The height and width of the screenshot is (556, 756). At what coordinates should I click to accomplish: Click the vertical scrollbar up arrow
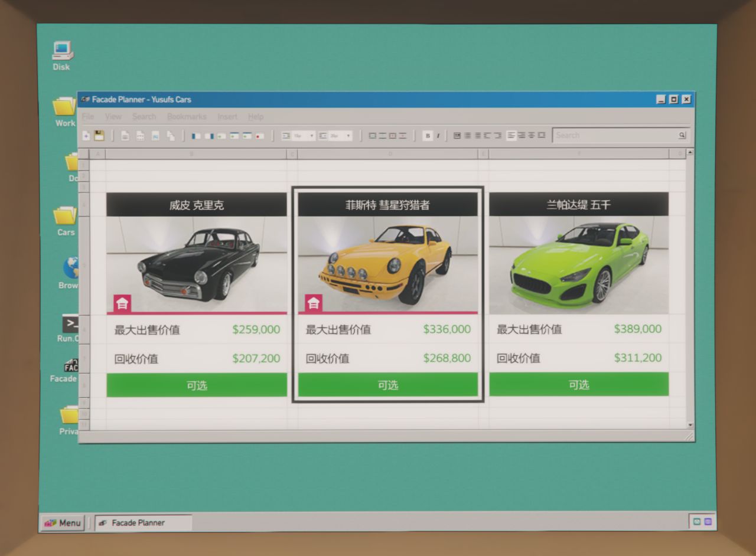[x=690, y=152]
